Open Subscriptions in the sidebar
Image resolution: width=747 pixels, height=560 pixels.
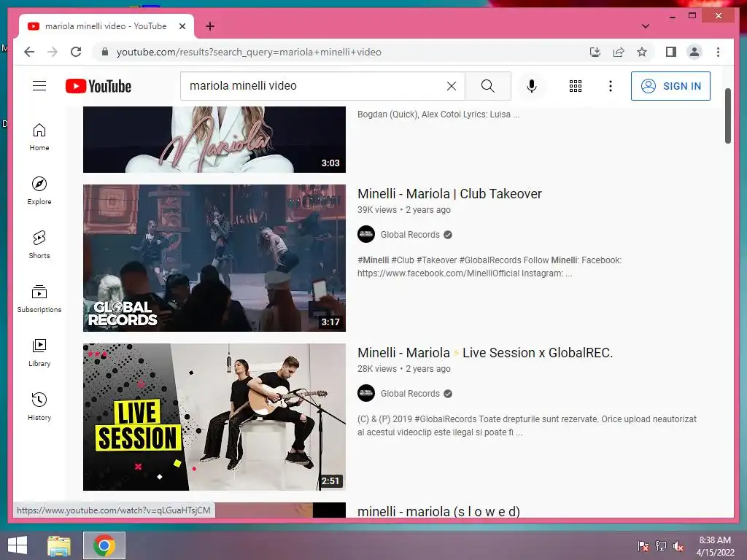pyautogui.click(x=39, y=298)
